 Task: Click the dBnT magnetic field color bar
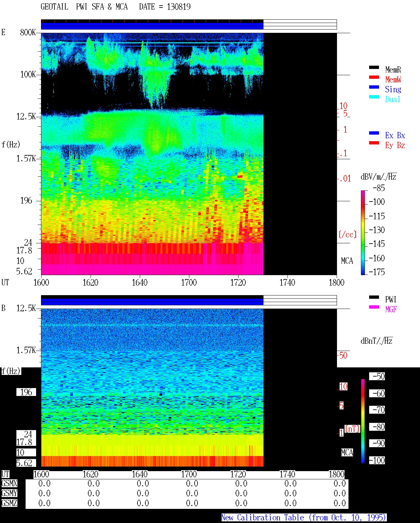(x=363, y=421)
